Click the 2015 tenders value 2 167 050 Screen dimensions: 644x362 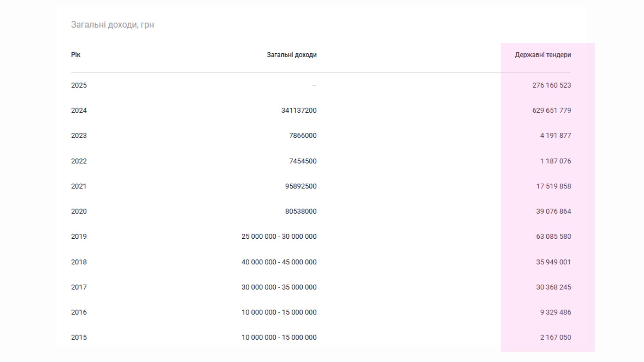coord(555,337)
